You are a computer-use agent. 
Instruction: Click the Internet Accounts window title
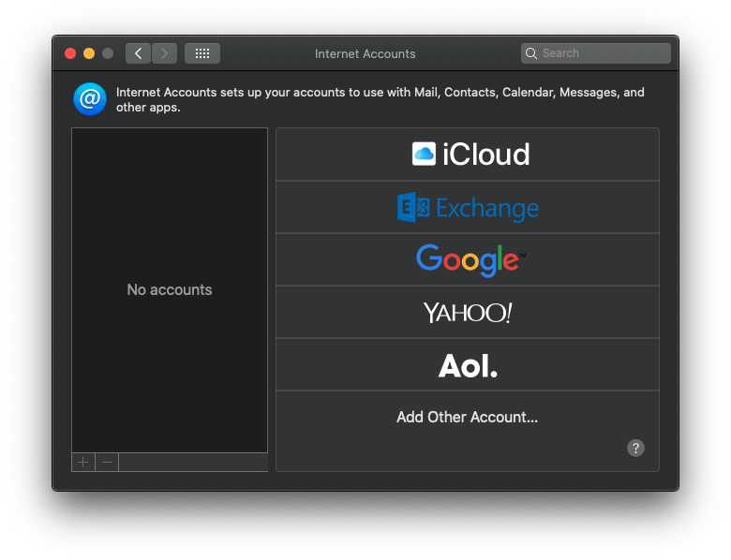click(x=365, y=54)
